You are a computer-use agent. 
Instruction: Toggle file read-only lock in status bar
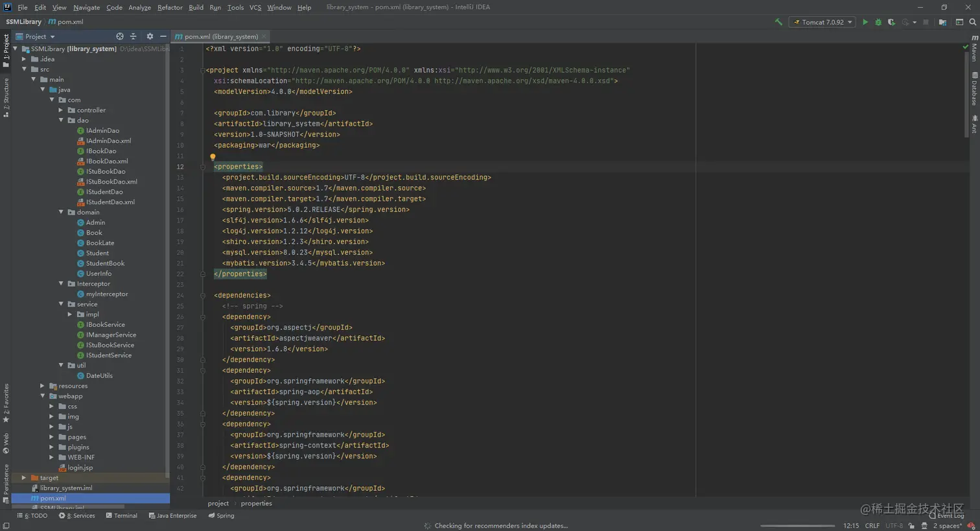[912, 526]
